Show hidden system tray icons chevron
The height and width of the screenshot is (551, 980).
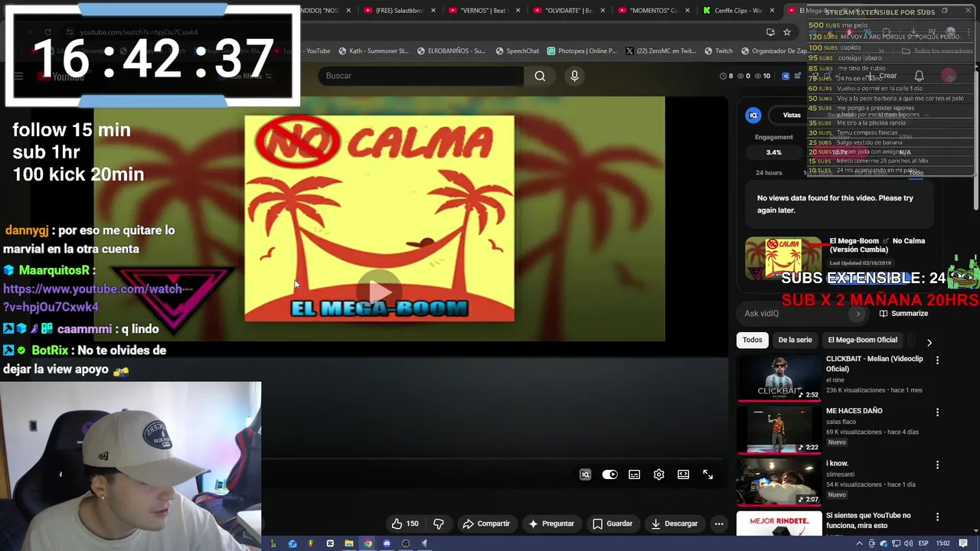(x=859, y=543)
